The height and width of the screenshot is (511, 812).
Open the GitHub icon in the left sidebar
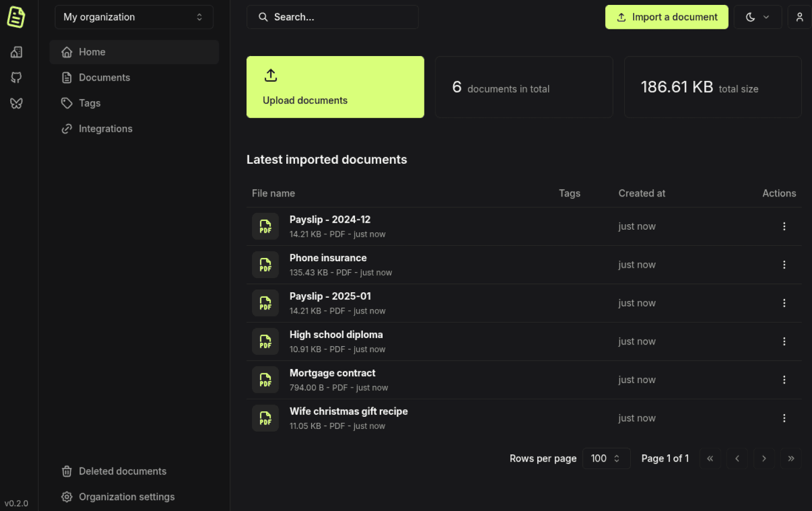[x=16, y=77]
